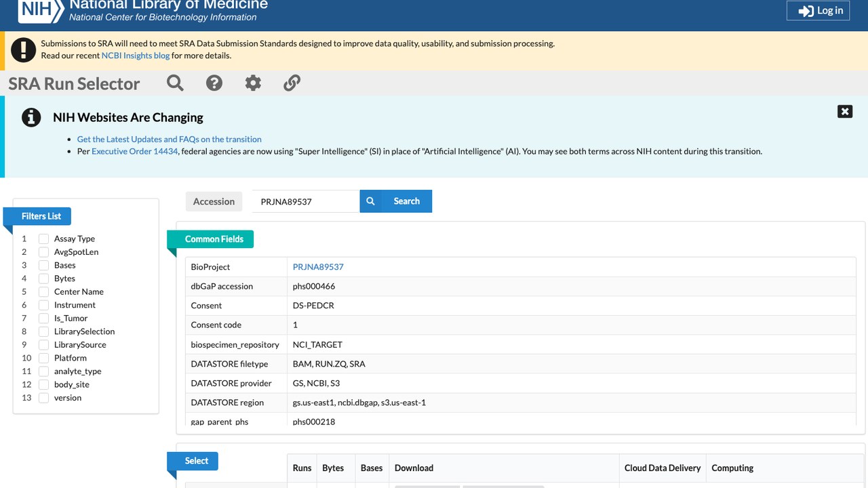Click the DATASTORE filetype value
868x488 pixels.
click(x=329, y=364)
